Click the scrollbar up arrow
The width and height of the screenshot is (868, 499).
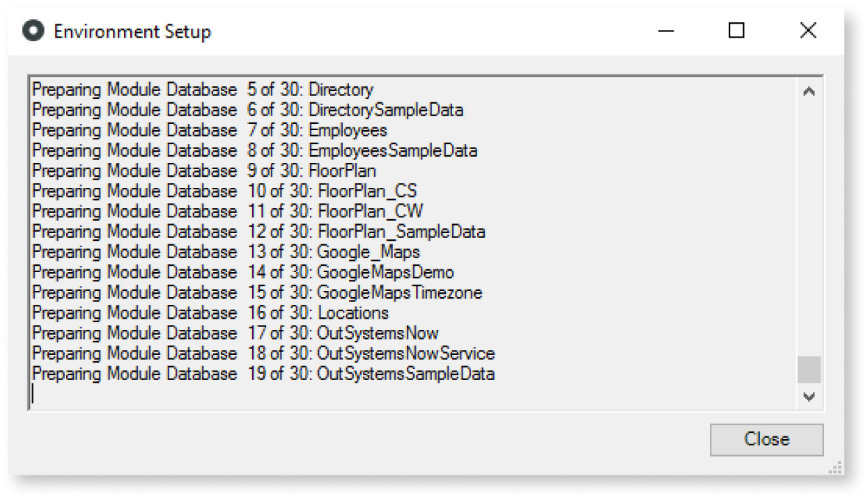(809, 92)
